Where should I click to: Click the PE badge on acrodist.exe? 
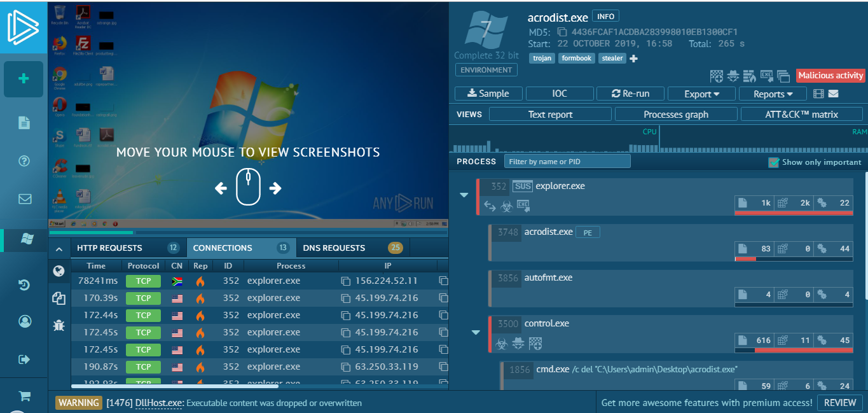588,233
